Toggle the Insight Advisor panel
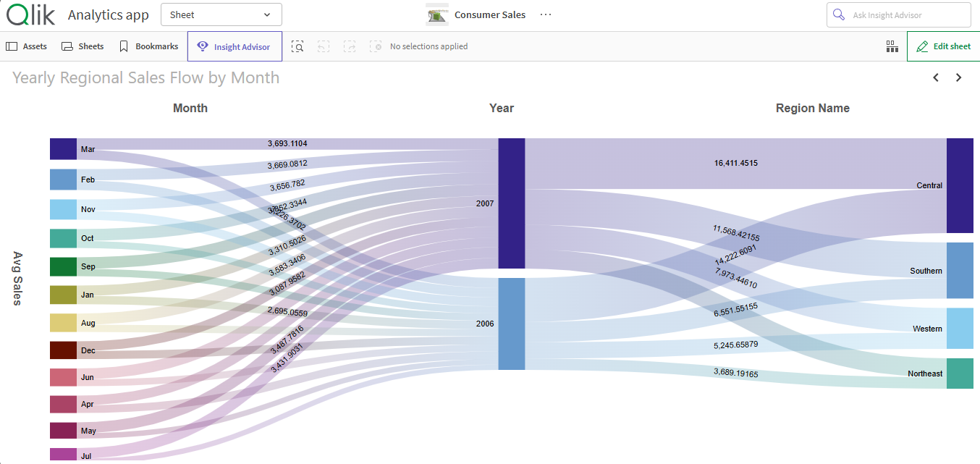Screen dimensions: 980x464 point(235,47)
